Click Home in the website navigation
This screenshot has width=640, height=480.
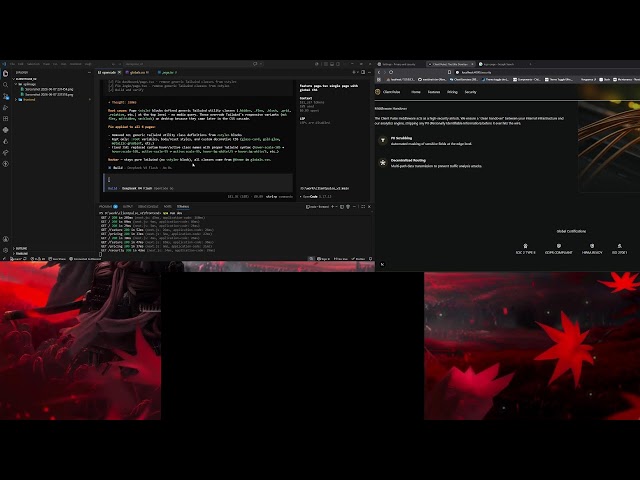tap(416, 92)
